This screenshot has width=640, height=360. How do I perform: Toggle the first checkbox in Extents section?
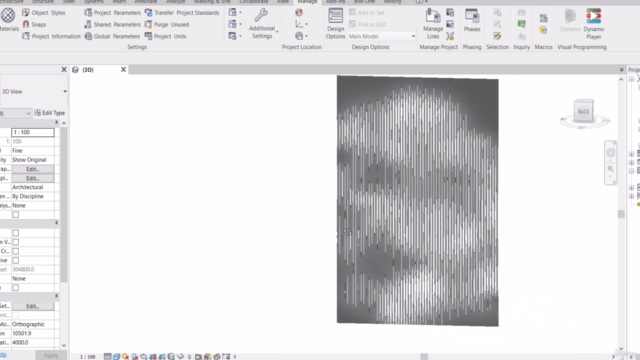click(x=16, y=233)
